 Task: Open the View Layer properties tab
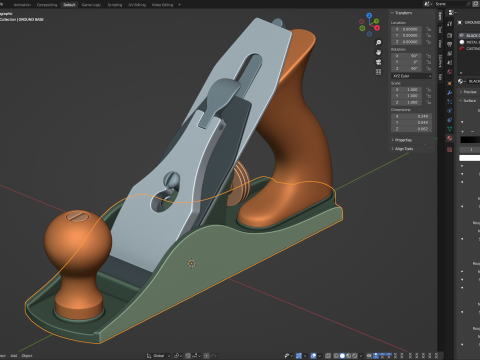[x=450, y=53]
